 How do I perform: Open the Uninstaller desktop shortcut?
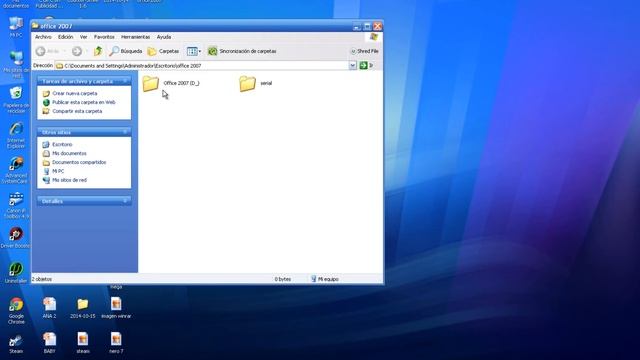click(x=16, y=273)
